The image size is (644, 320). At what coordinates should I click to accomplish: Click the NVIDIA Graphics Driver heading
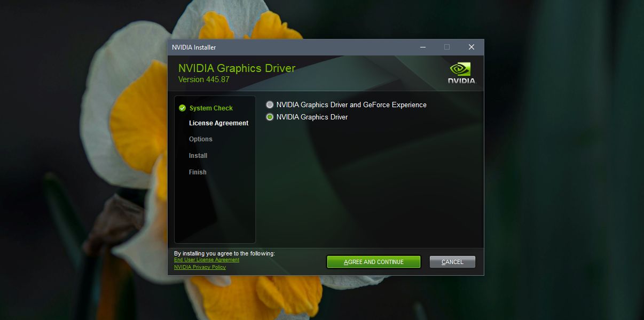click(237, 68)
